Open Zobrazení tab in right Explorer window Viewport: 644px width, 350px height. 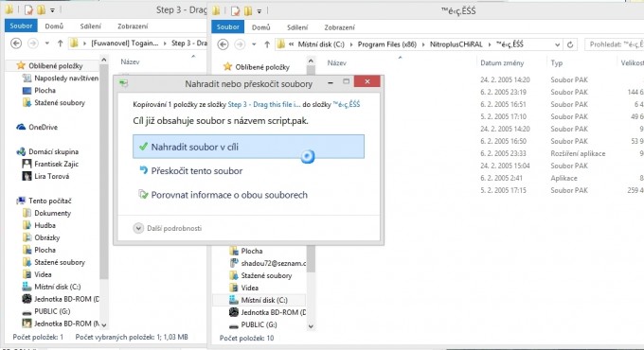pos(339,27)
